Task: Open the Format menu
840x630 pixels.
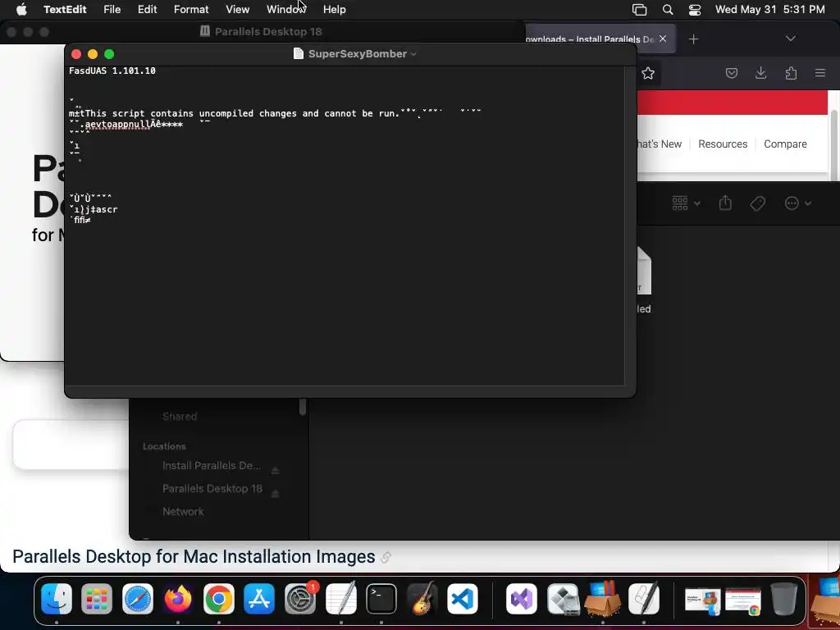Action: coord(191,9)
